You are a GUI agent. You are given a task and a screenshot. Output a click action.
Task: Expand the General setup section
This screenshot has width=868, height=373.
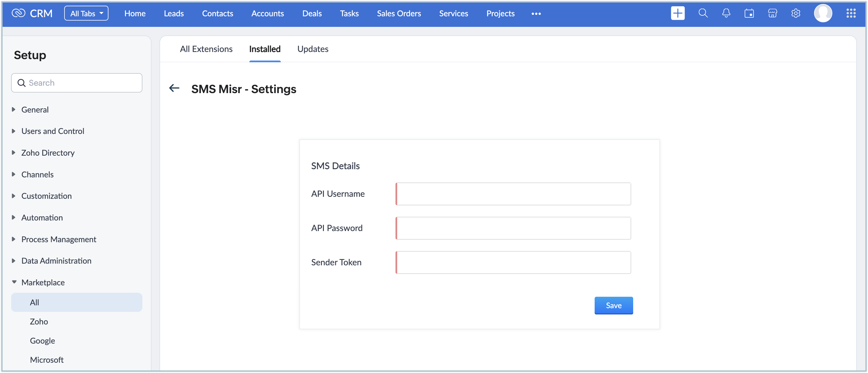pyautogui.click(x=35, y=110)
